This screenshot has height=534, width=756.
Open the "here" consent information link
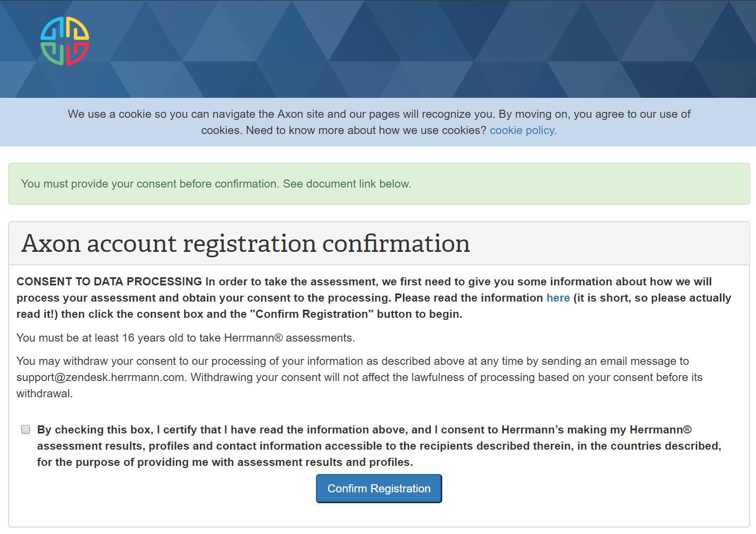pos(558,298)
